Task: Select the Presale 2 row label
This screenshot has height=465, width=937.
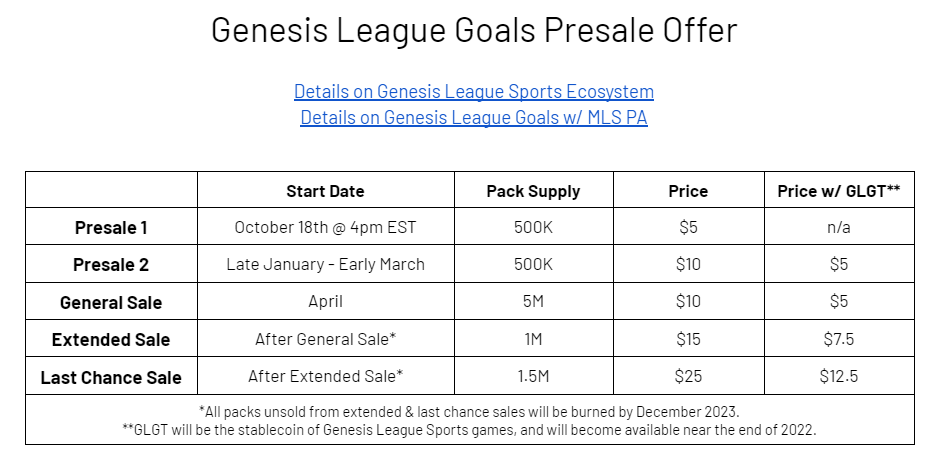Action: pyautogui.click(x=111, y=264)
